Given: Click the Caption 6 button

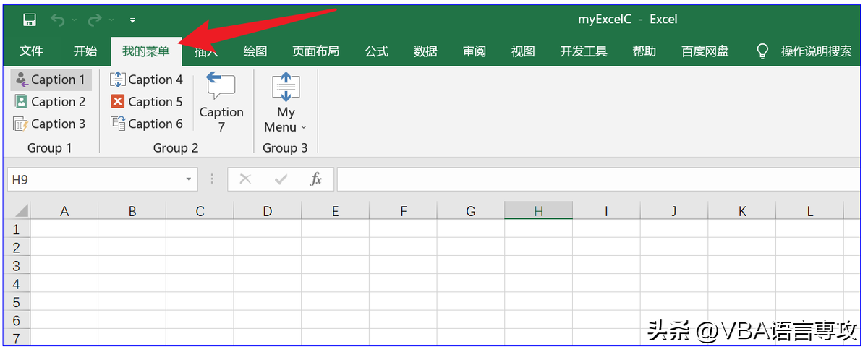Looking at the screenshot, I should pos(147,124).
